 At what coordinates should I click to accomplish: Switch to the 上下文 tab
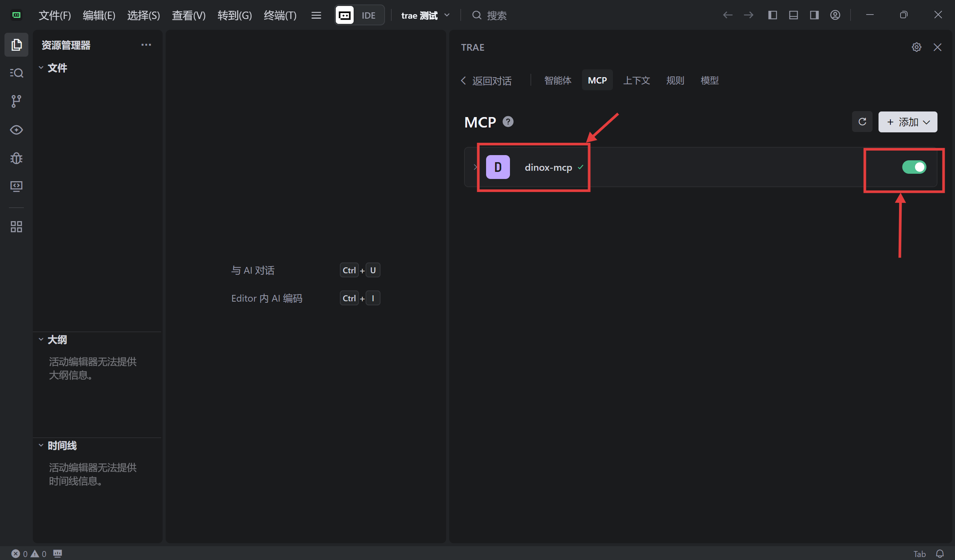(637, 80)
